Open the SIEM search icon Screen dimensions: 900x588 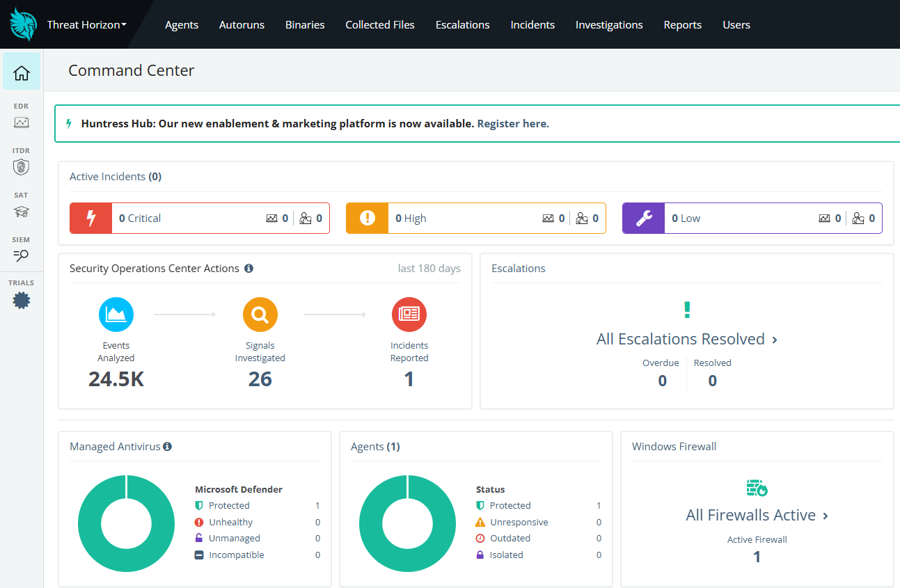point(22,255)
